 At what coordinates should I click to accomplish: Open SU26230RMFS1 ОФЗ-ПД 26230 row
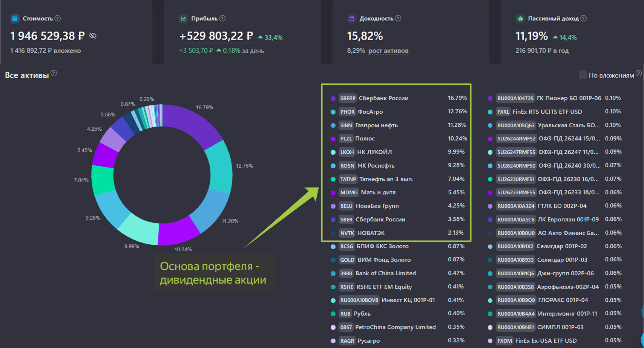[x=555, y=179]
